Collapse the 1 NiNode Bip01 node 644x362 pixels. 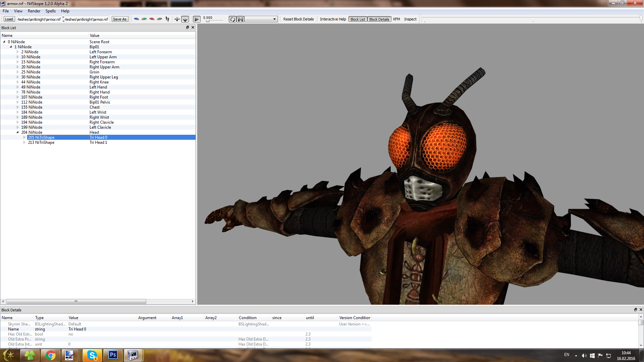click(11, 47)
